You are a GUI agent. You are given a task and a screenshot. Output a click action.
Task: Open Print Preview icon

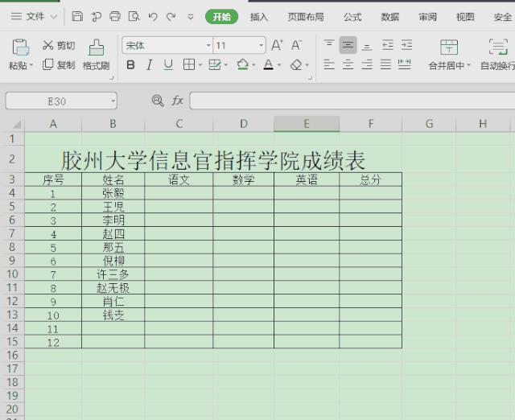[134, 16]
